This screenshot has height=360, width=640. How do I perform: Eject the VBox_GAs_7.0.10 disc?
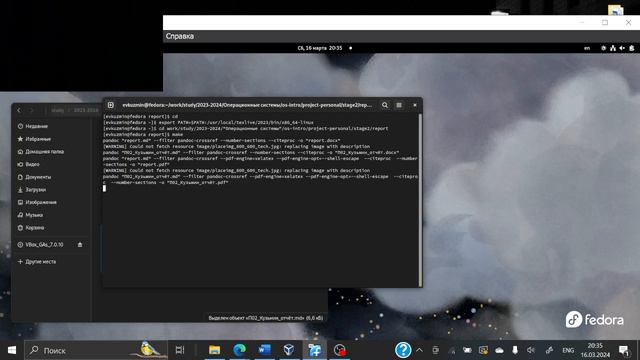click(x=80, y=245)
